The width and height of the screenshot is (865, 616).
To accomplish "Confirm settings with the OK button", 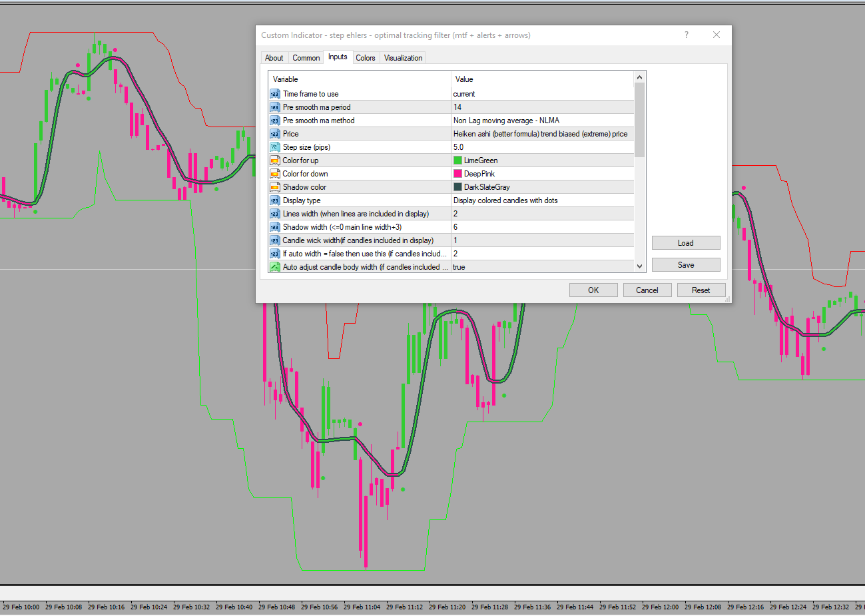I will coord(593,290).
